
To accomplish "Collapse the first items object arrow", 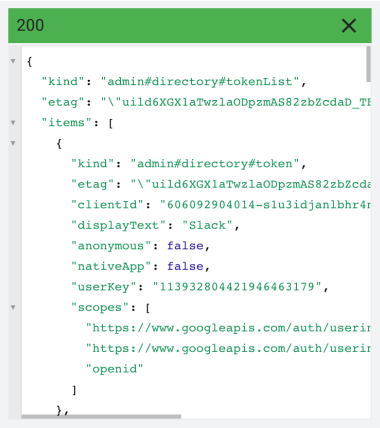I will click(13, 143).
